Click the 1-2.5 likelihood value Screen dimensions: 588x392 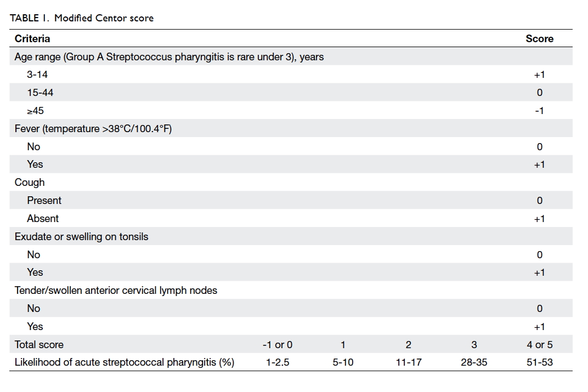pos(278,362)
